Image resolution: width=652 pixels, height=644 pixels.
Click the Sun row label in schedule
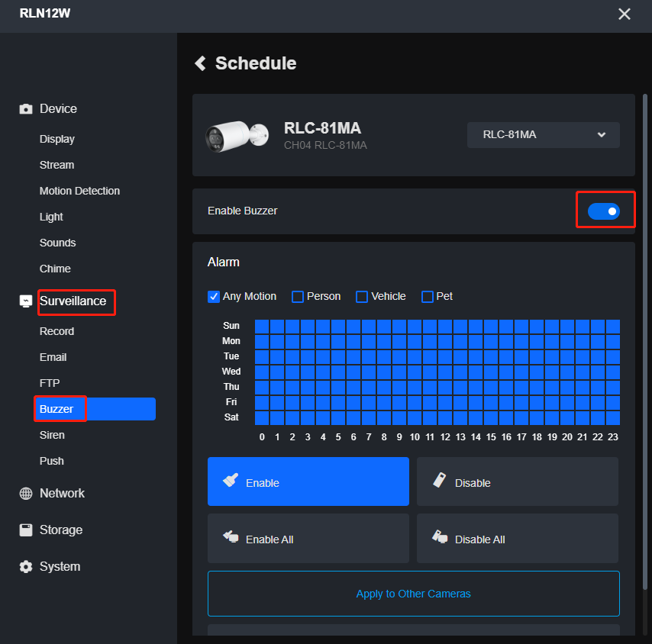click(231, 326)
